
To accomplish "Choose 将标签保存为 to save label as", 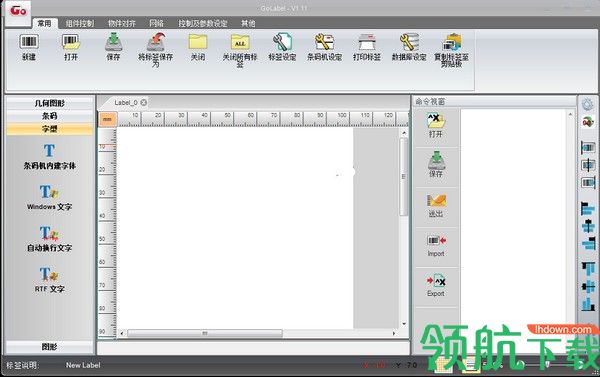I will click(x=156, y=42).
